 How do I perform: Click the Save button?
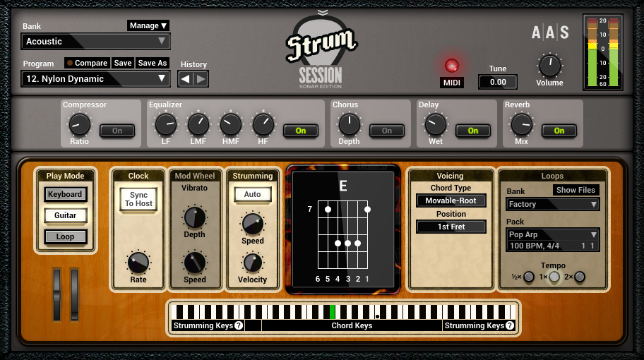pyautogui.click(x=123, y=63)
